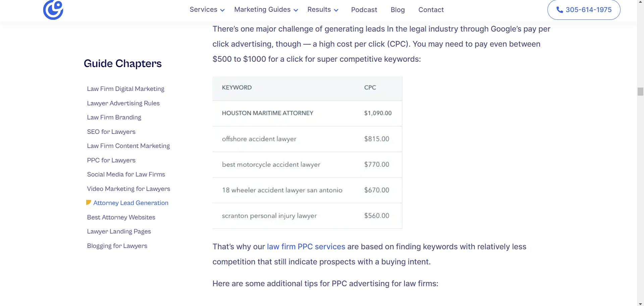
Task: Open the Blogging for Lawyers chapter
Action: pos(117,246)
